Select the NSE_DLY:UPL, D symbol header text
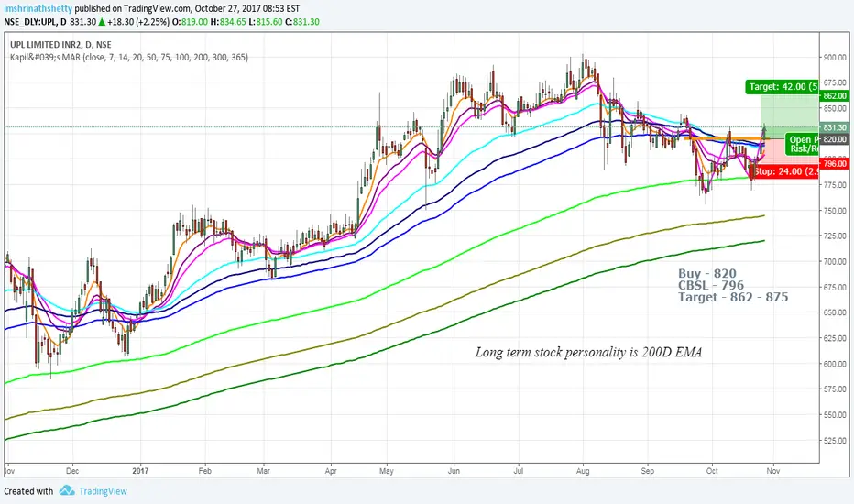The image size is (854, 504). (36, 22)
